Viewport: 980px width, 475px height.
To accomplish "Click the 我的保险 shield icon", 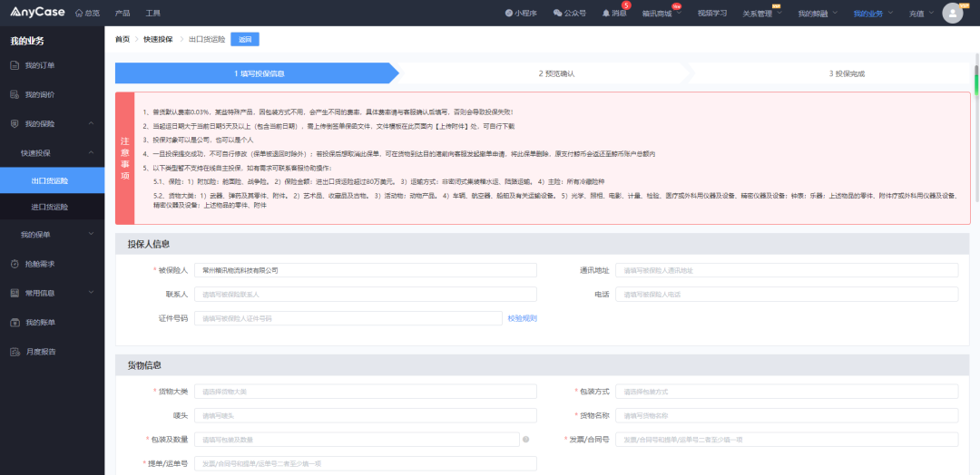I will pyautogui.click(x=15, y=123).
